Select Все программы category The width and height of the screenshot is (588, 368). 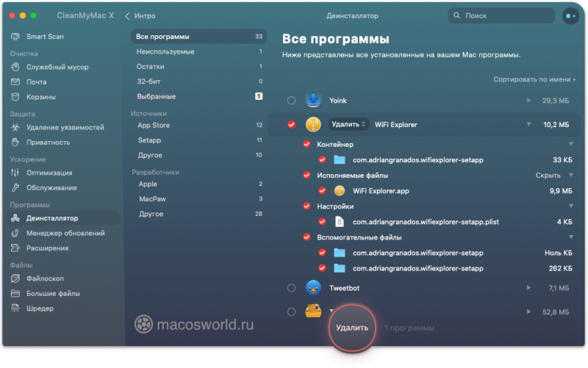[x=198, y=36]
